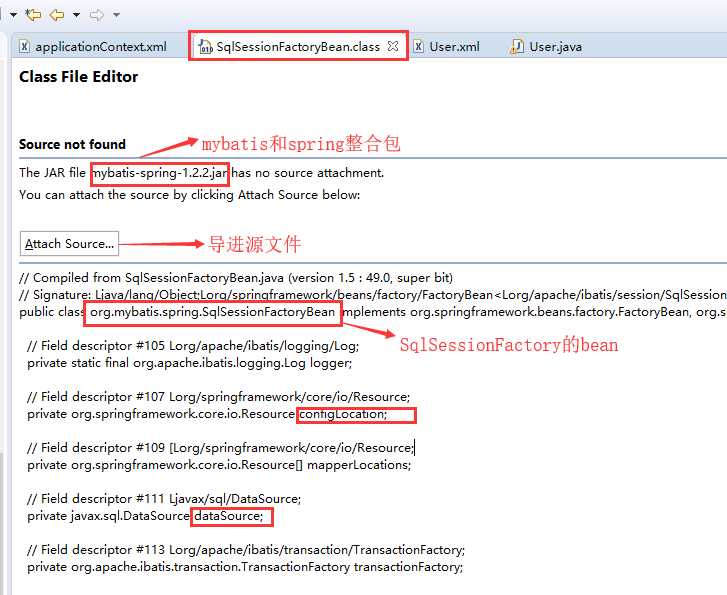The height and width of the screenshot is (595, 727).
Task: Click the class file icon on SqlSessionFactoryBean tab
Action: coord(205,46)
